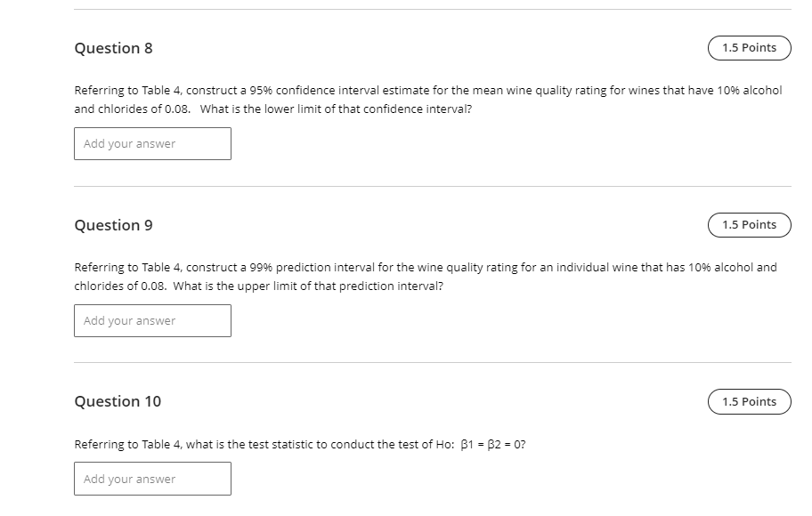This screenshot has width=812, height=516.
Task: Click the Table 4 reference in Question 8
Action: tap(157, 90)
